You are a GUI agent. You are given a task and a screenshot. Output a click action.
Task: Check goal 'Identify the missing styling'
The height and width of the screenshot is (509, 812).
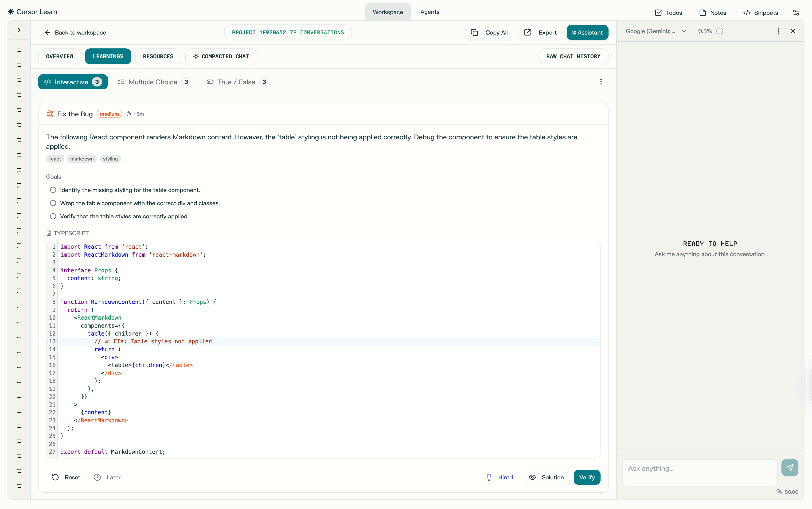pos(53,190)
